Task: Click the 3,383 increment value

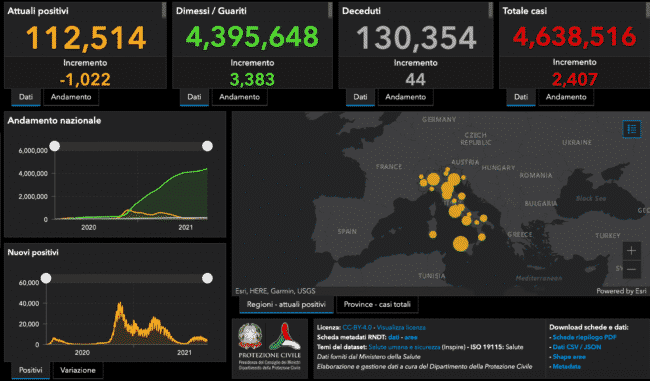Action: [252, 79]
